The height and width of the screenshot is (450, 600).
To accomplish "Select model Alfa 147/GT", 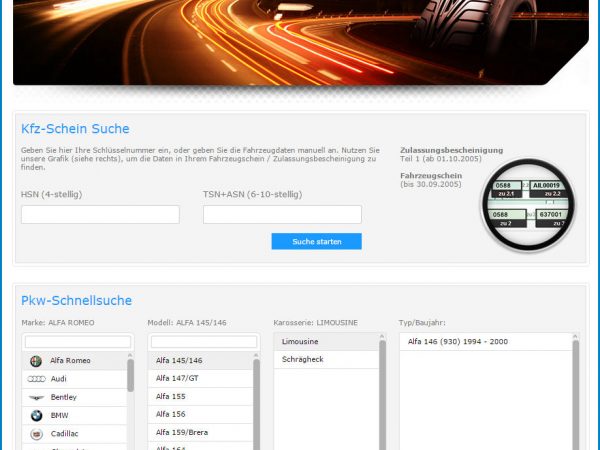I will point(201,378).
